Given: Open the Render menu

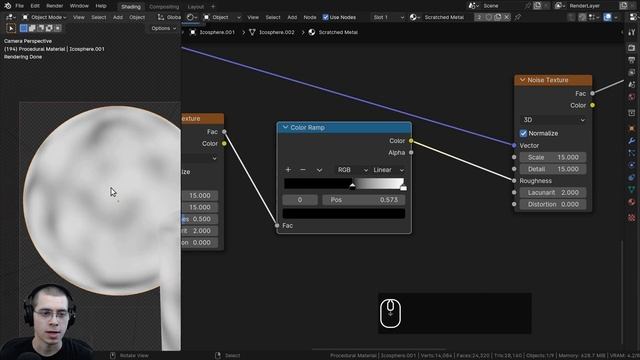Looking at the screenshot, I should tap(55, 6).
